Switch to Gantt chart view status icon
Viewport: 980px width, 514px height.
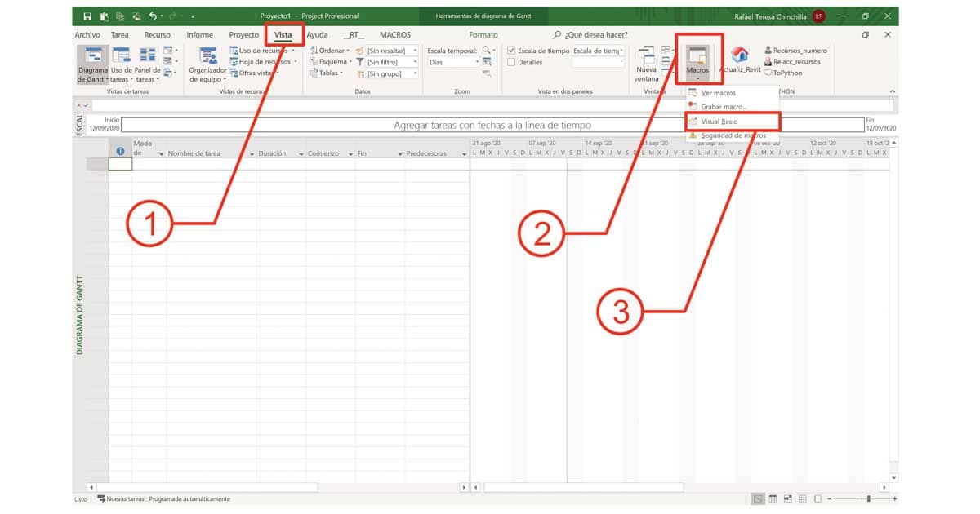coord(759,498)
